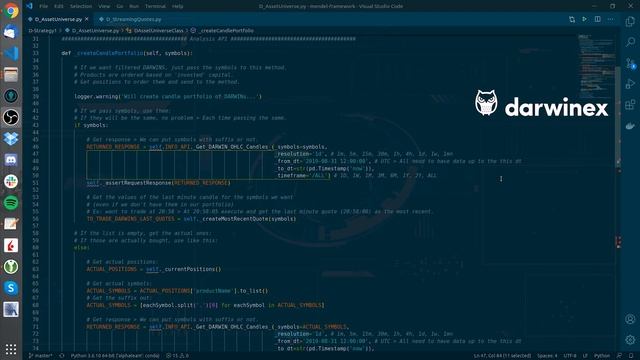The height and width of the screenshot is (360, 640).
Task: Open the File menu
Action: pos(43,6)
